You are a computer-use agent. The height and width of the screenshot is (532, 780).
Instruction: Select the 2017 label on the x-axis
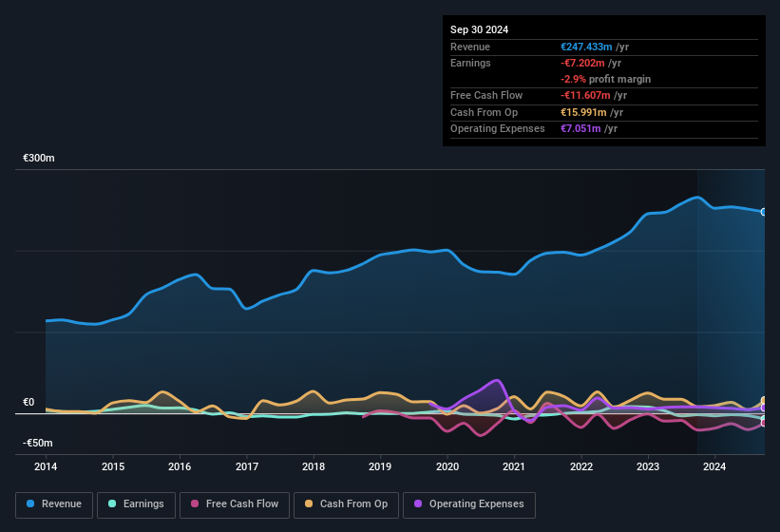pyautogui.click(x=247, y=466)
